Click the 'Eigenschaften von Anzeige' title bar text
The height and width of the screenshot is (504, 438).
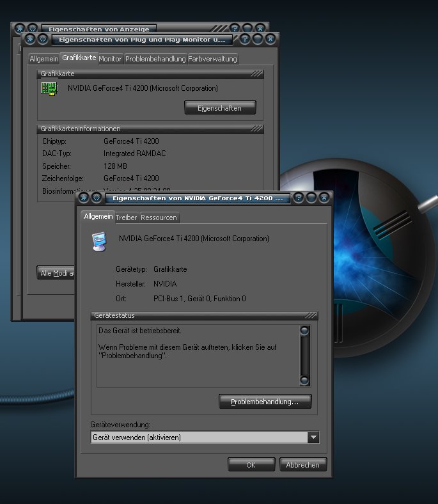[x=98, y=29]
